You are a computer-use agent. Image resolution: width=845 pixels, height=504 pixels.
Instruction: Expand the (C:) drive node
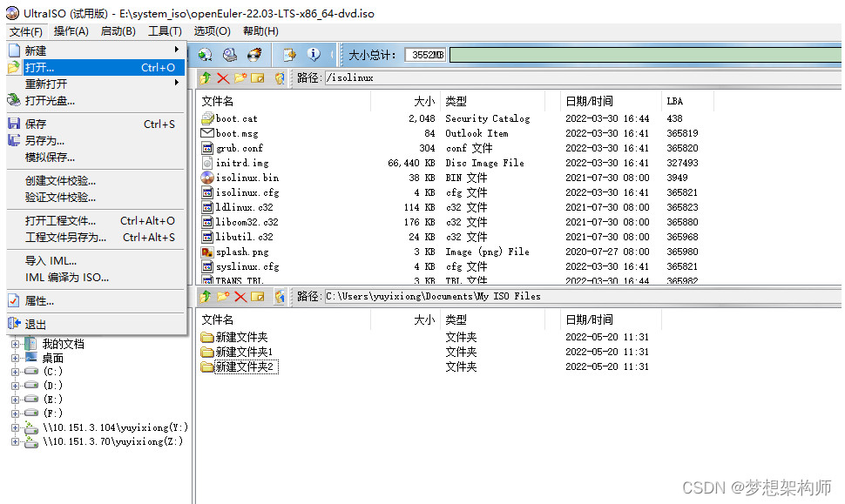[x=15, y=372]
